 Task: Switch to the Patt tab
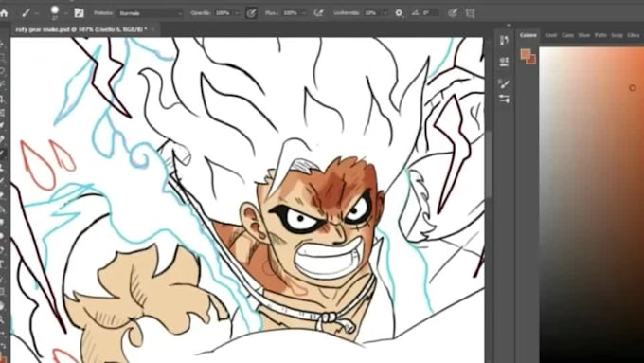pos(600,35)
